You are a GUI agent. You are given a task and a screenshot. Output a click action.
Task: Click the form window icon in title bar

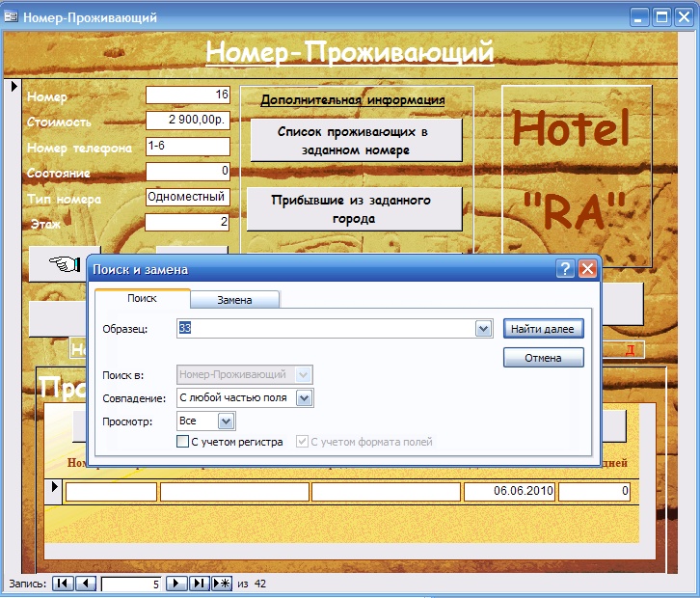[11, 17]
